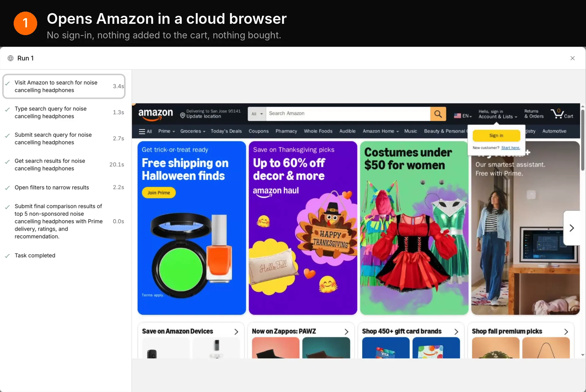Open Now on Zappos: PAWZ arrow

[346, 332]
